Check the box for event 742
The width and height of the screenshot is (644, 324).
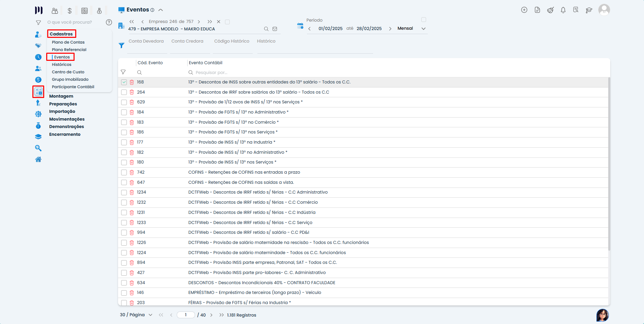click(124, 173)
